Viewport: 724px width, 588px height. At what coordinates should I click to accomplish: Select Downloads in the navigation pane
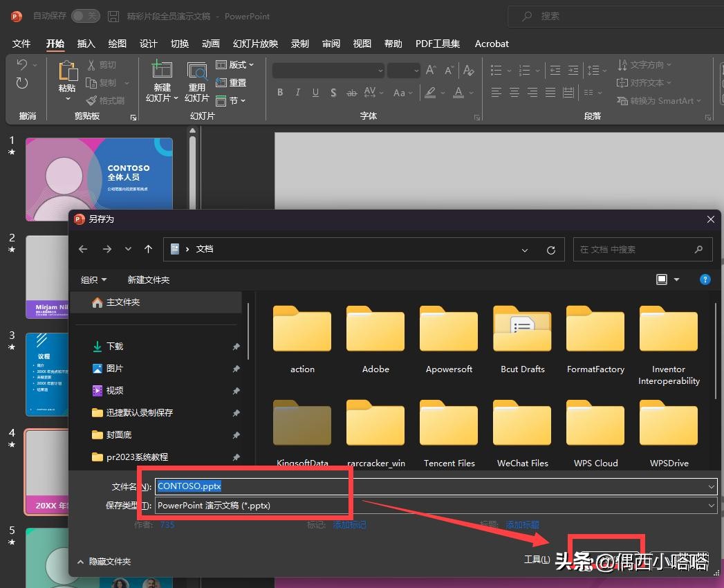[x=115, y=347]
